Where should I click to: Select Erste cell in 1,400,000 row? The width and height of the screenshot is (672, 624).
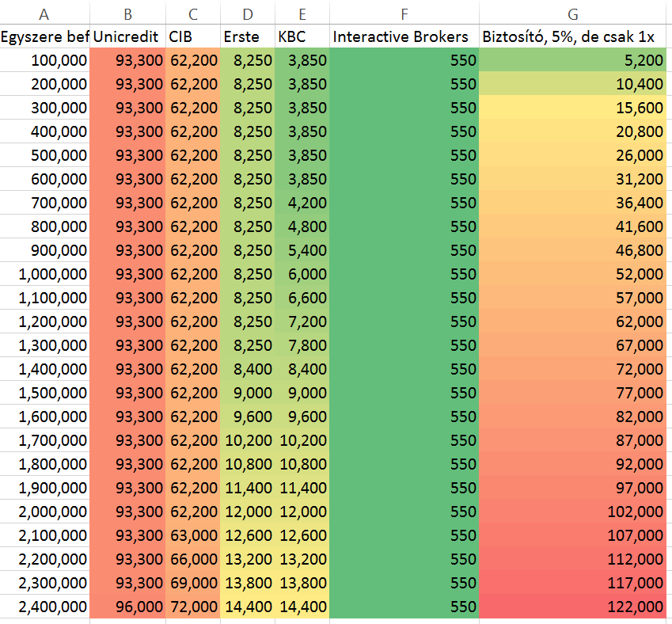tap(248, 369)
